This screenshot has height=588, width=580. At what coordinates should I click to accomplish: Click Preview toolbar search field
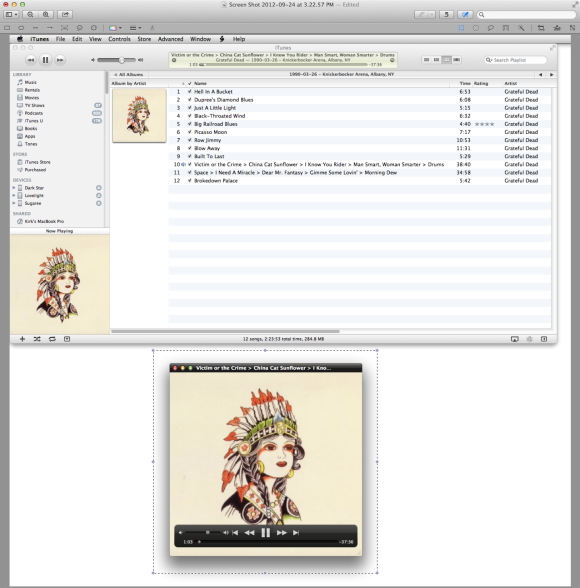coord(526,15)
